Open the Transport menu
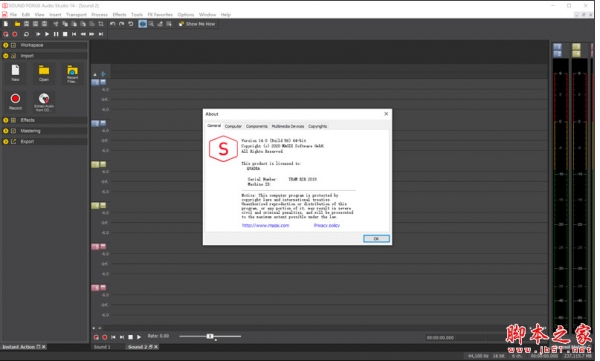Screen dimensions: 600x361 coord(76,15)
